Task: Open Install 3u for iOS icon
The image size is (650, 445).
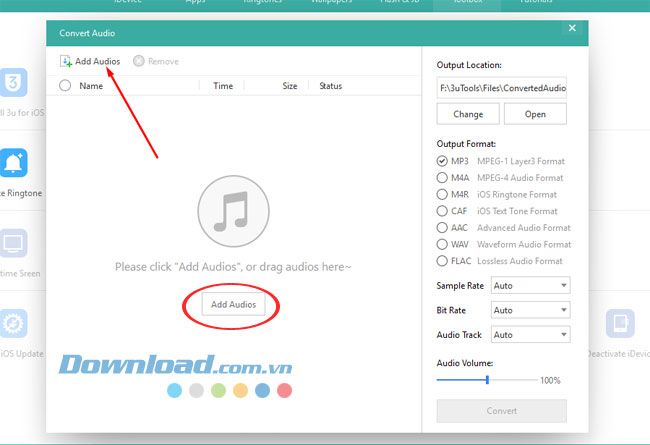Action: (x=14, y=83)
